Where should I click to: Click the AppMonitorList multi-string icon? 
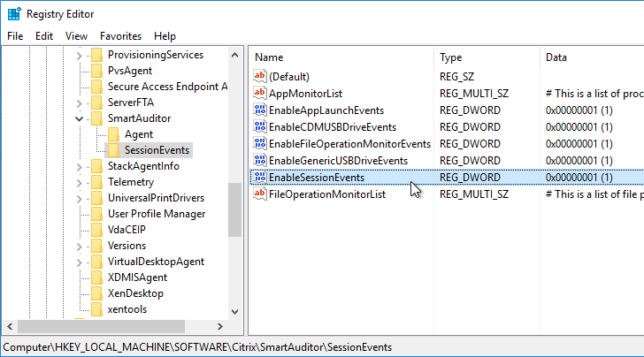click(259, 93)
